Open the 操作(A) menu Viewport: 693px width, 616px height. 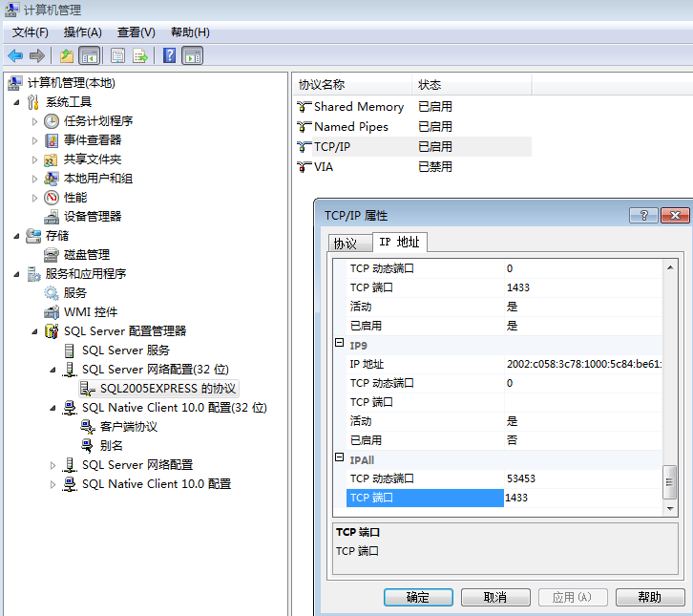83,32
